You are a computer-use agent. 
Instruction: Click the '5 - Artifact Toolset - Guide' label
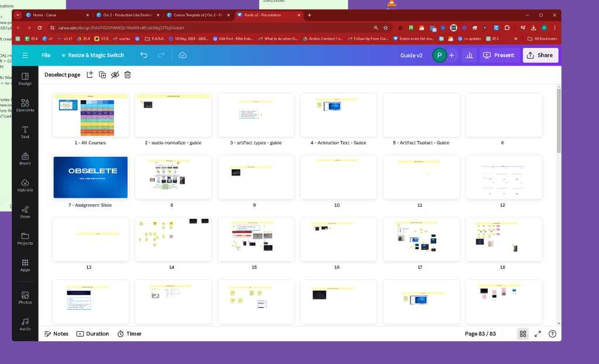point(421,143)
